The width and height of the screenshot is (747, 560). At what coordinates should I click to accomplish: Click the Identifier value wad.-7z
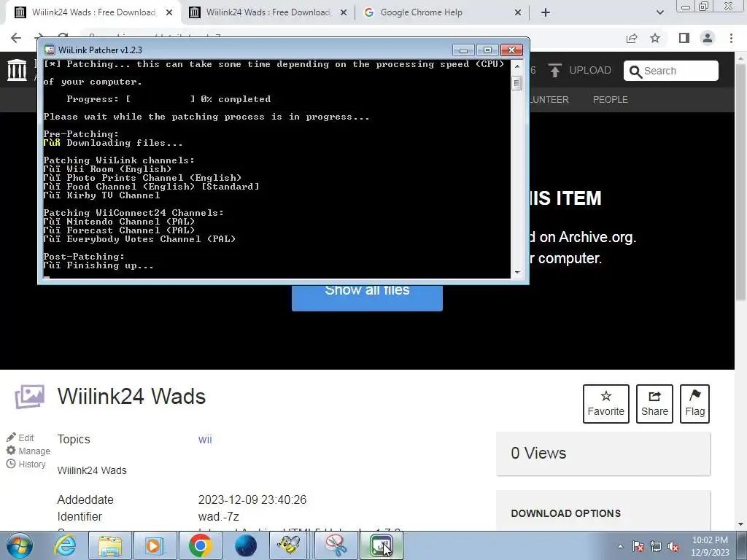(218, 516)
